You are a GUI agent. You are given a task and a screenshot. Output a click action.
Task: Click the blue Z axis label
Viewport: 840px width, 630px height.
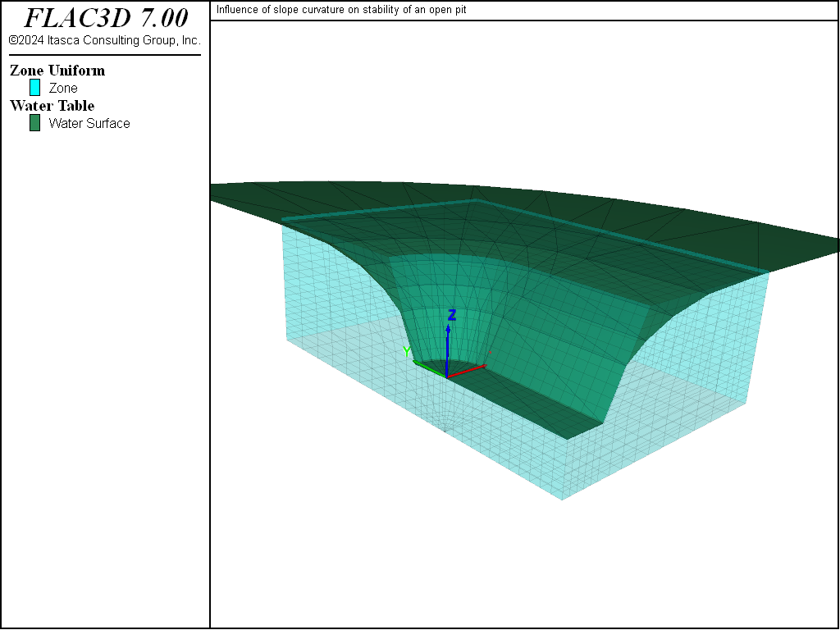pyautogui.click(x=452, y=315)
